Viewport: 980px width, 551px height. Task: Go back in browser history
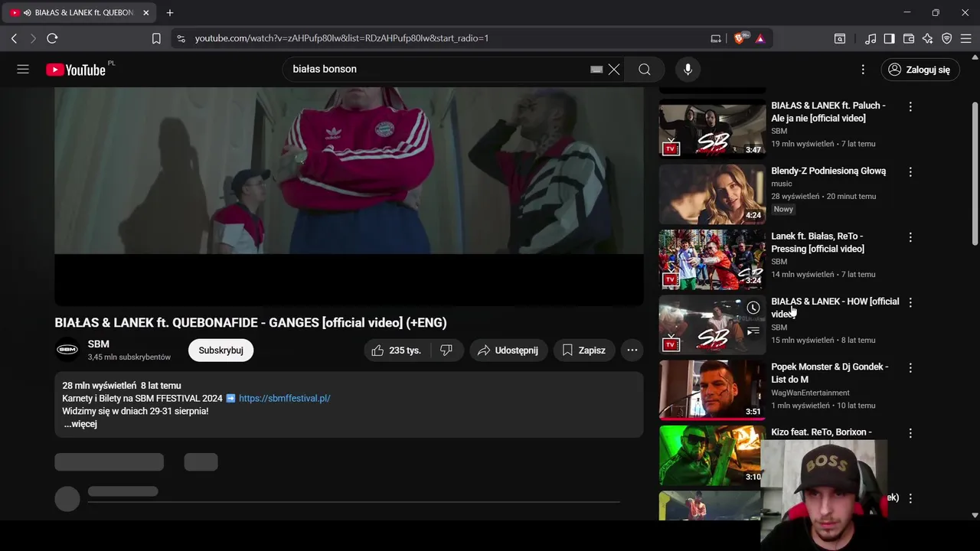pyautogui.click(x=14, y=38)
